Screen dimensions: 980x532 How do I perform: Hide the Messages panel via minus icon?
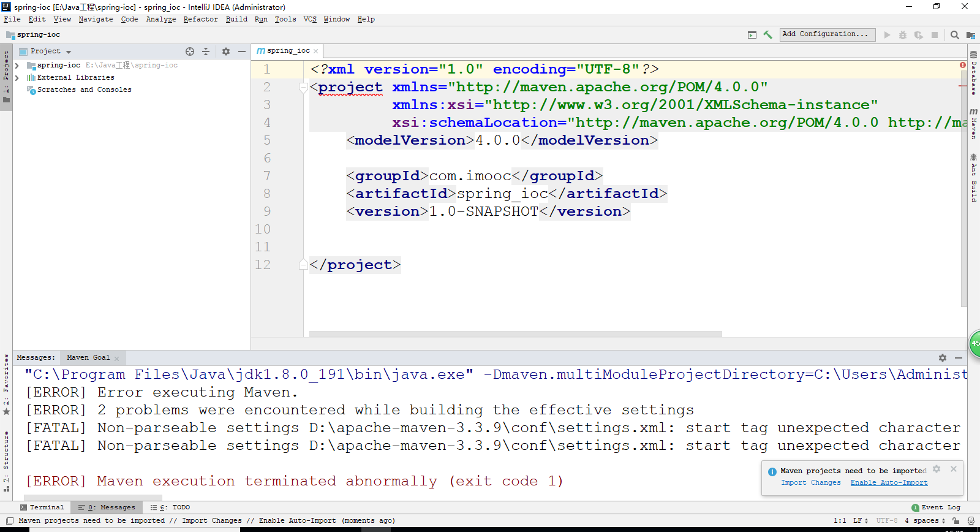click(x=959, y=358)
